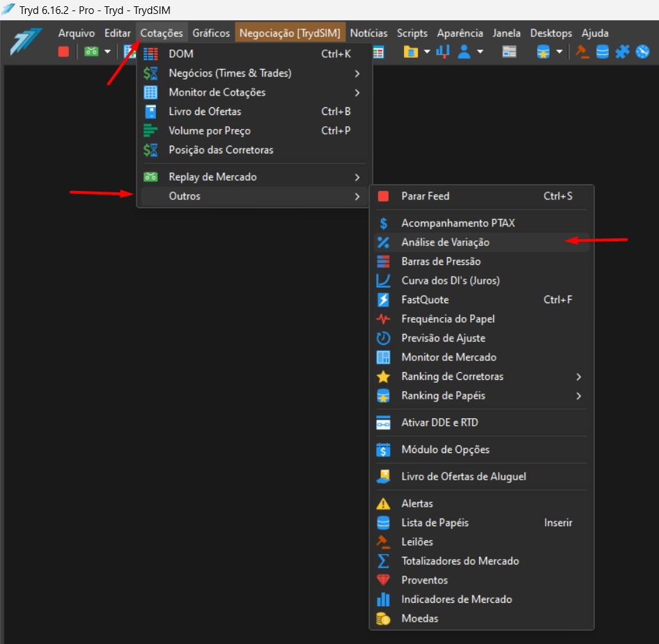Open the Gráficos menu
This screenshot has width=659, height=644.
pyautogui.click(x=211, y=33)
